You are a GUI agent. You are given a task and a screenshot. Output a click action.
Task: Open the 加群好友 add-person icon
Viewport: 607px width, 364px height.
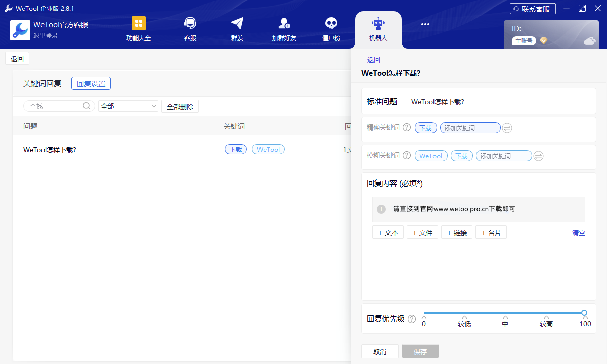point(284,23)
